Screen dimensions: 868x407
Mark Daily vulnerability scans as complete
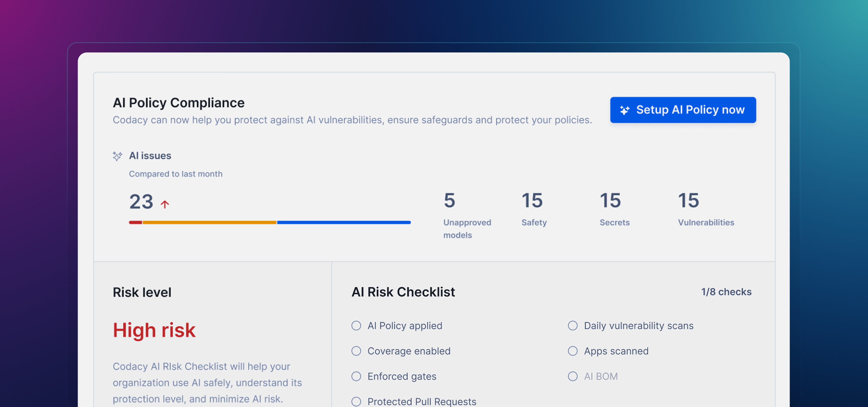point(573,326)
